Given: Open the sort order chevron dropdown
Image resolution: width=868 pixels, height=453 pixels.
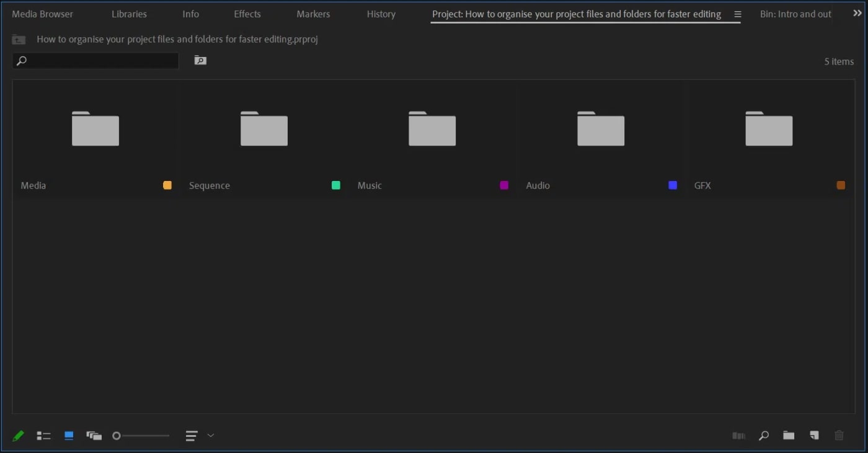Looking at the screenshot, I should coord(211,436).
